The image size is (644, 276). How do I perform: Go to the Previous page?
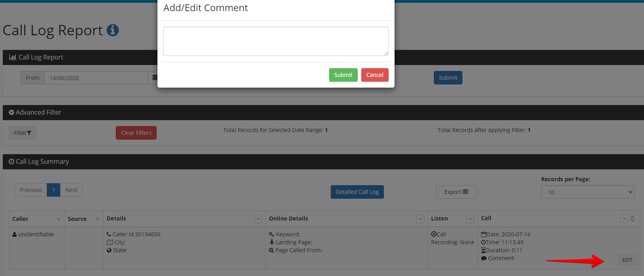pyautogui.click(x=31, y=190)
